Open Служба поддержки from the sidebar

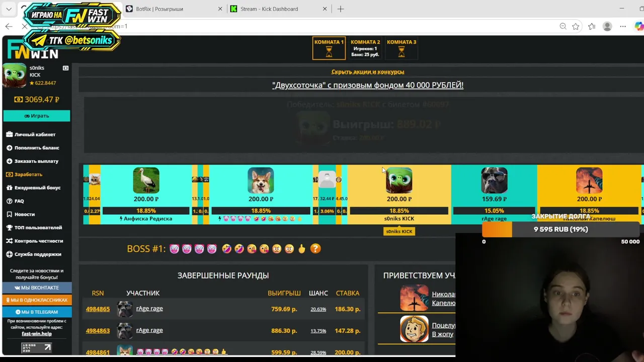tap(34, 254)
